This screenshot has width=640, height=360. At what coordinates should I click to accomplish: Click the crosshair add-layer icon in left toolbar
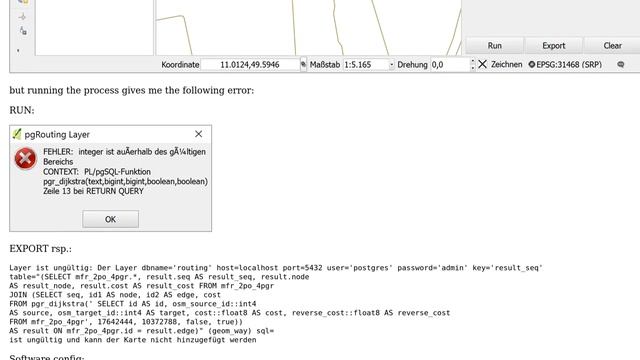point(22,17)
